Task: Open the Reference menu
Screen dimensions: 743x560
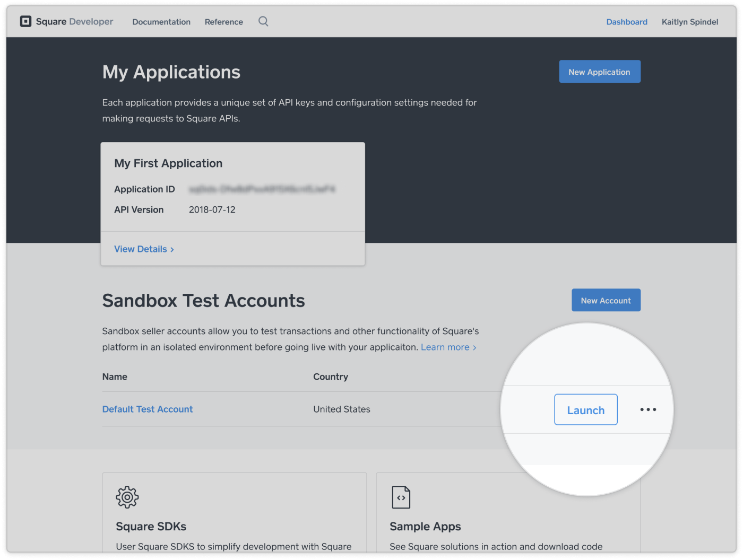Action: (x=224, y=22)
